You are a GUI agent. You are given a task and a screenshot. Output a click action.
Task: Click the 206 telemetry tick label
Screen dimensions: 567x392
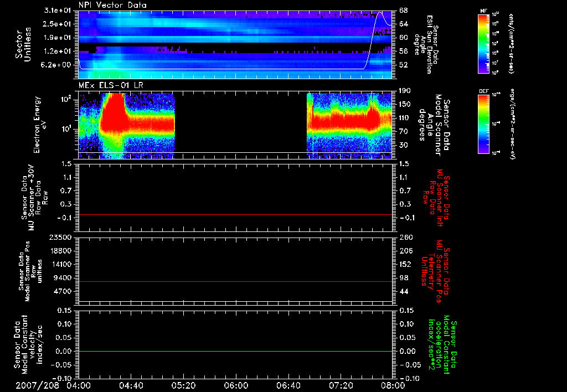(x=406, y=251)
